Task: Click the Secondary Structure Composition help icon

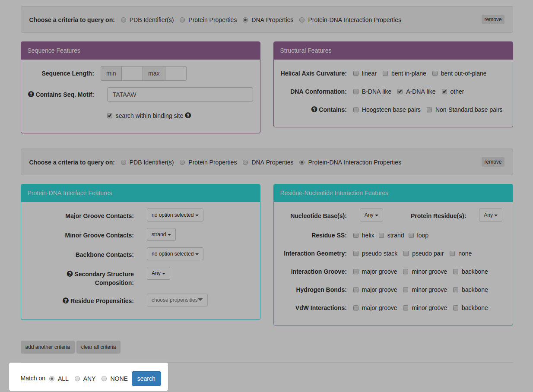Action: tap(70, 274)
